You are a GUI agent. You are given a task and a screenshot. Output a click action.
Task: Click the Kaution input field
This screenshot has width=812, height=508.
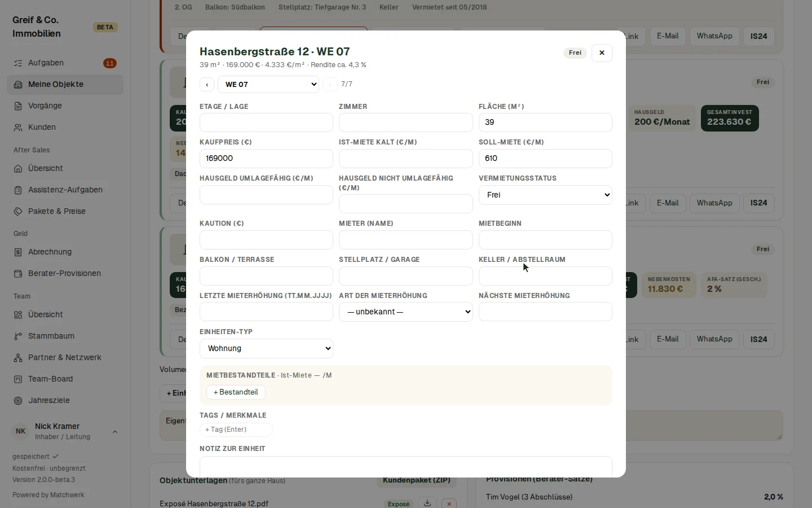click(x=266, y=240)
